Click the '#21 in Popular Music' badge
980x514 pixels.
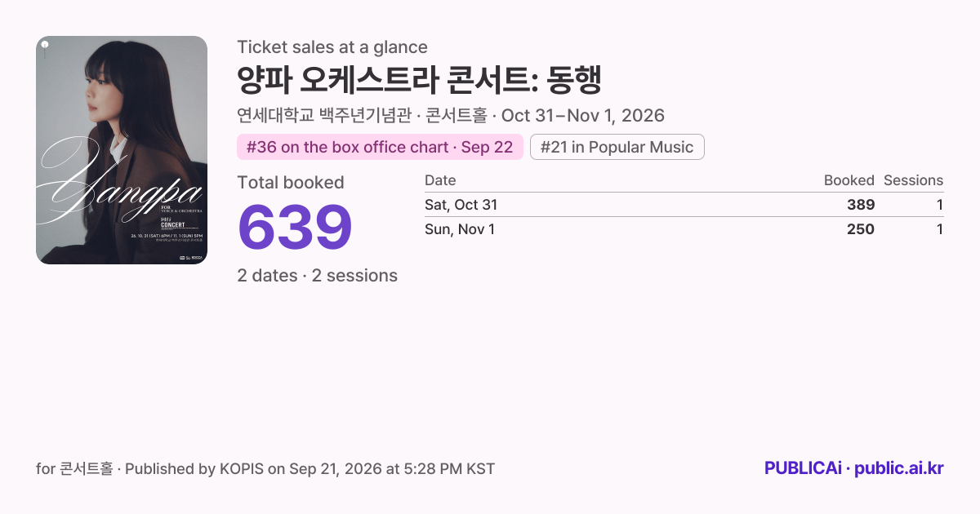[617, 147]
